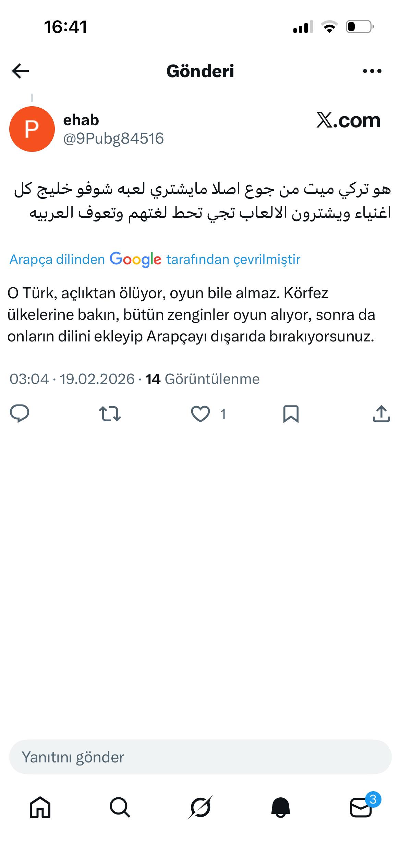Bookmark this post
The width and height of the screenshot is (401, 868).
point(291,414)
